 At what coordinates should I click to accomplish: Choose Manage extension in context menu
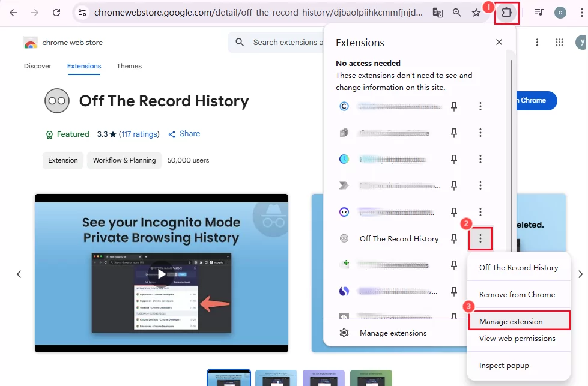pyautogui.click(x=519, y=321)
